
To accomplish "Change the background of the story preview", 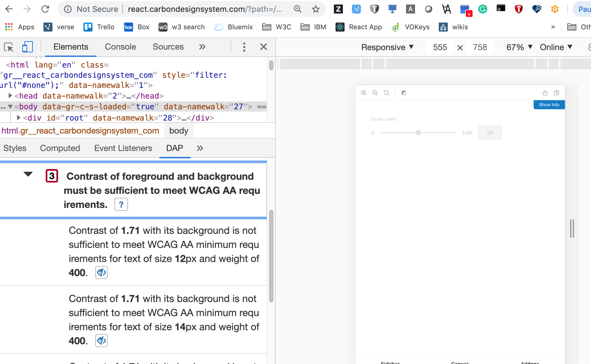I will point(404,93).
